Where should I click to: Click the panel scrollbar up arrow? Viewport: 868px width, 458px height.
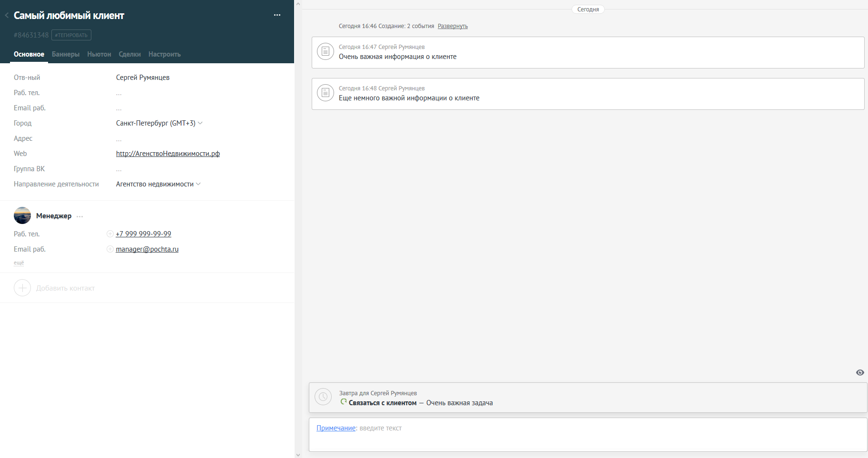(x=298, y=4)
